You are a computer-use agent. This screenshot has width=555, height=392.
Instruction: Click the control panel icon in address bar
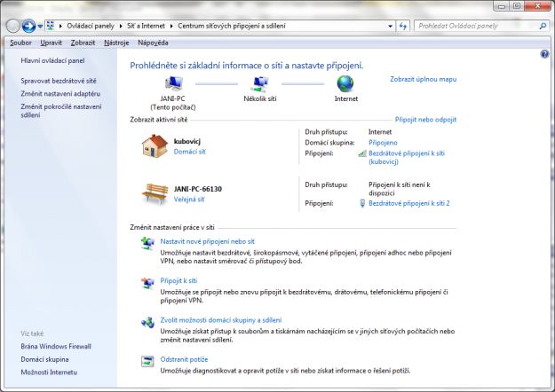coord(51,26)
